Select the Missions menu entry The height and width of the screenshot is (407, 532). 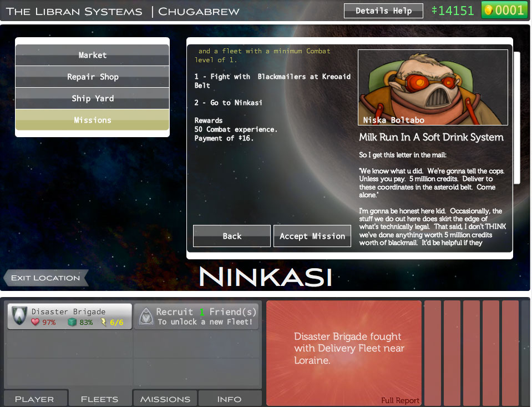coord(92,120)
